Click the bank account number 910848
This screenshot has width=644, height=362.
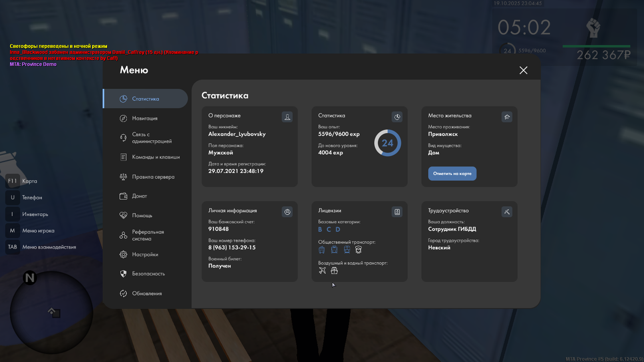point(219,229)
